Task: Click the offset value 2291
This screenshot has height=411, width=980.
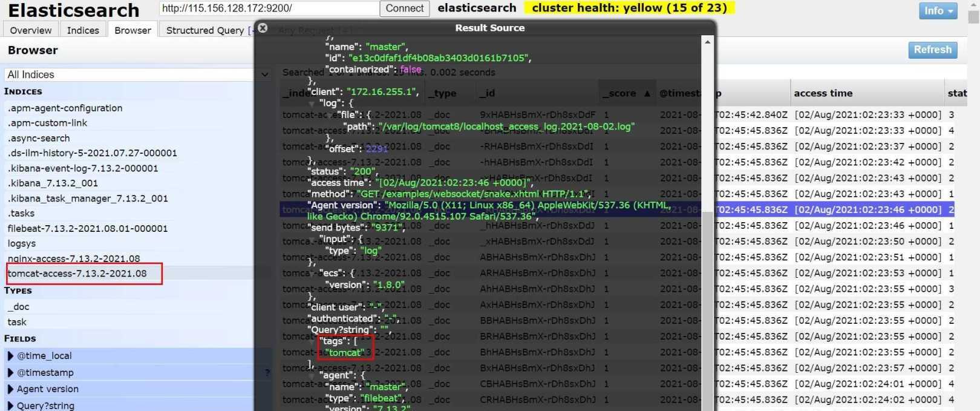Action: [x=376, y=149]
